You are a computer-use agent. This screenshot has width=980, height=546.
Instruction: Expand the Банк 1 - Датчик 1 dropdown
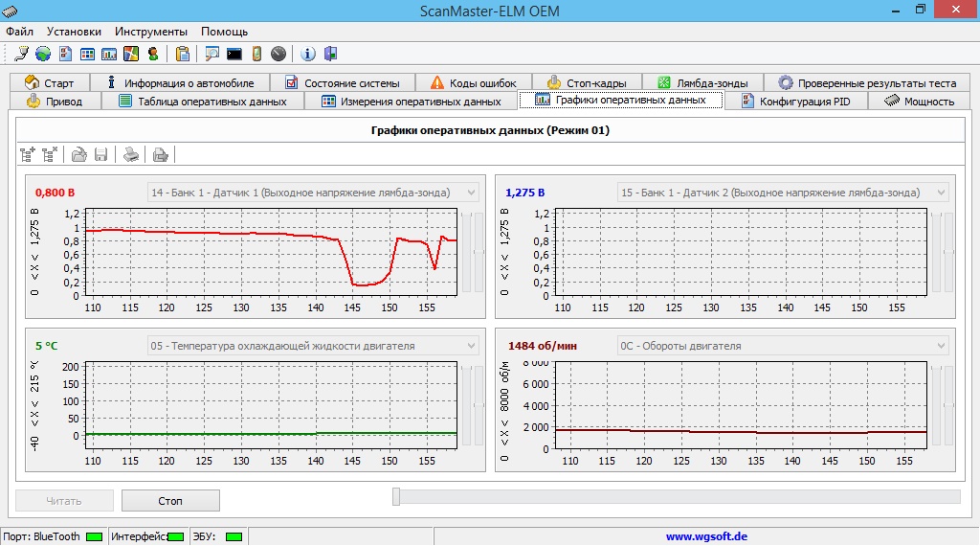pos(470,193)
